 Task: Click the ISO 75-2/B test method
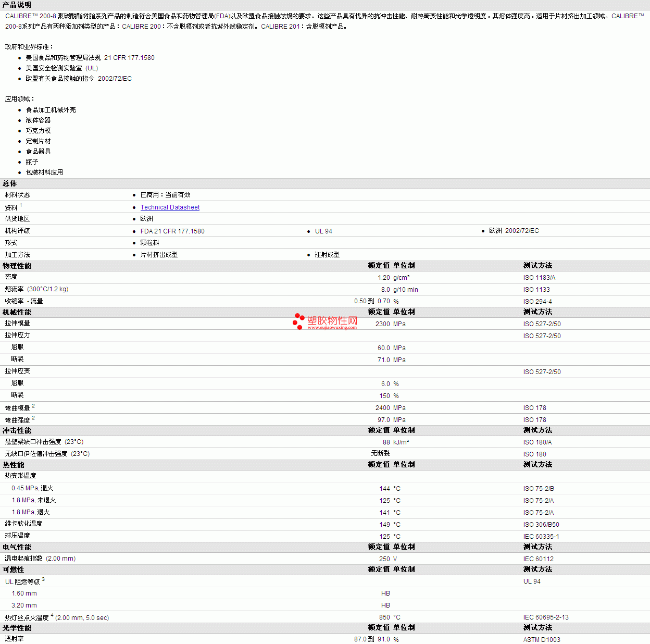click(x=539, y=489)
